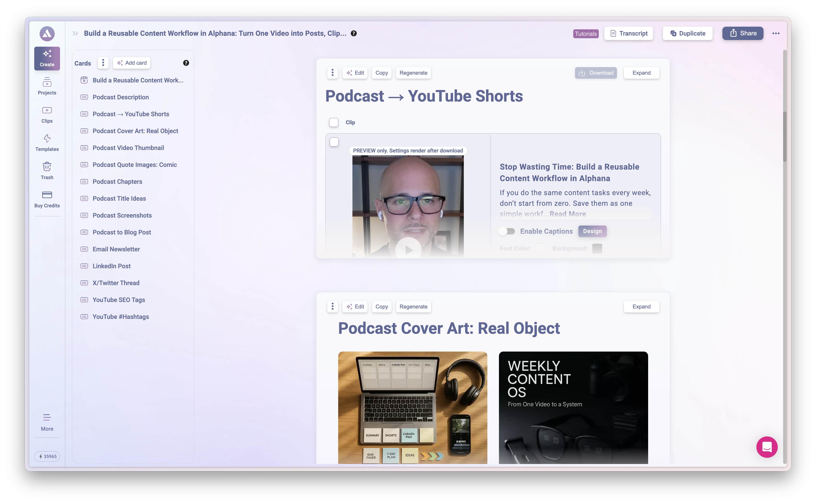Viewport: 816px width, 504px height.
Task: Open the top-right ellipsis menu
Action: click(x=776, y=33)
